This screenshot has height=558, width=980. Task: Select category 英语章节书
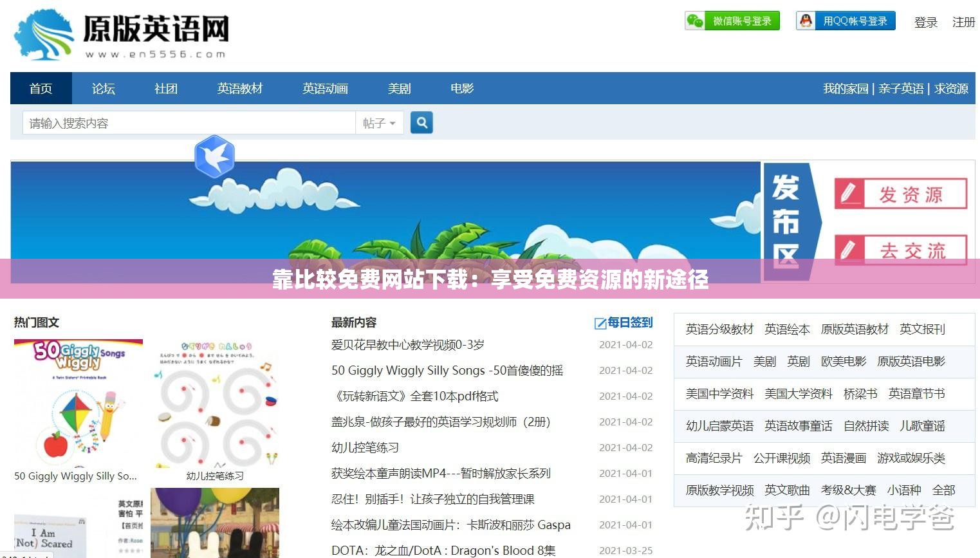916,394
